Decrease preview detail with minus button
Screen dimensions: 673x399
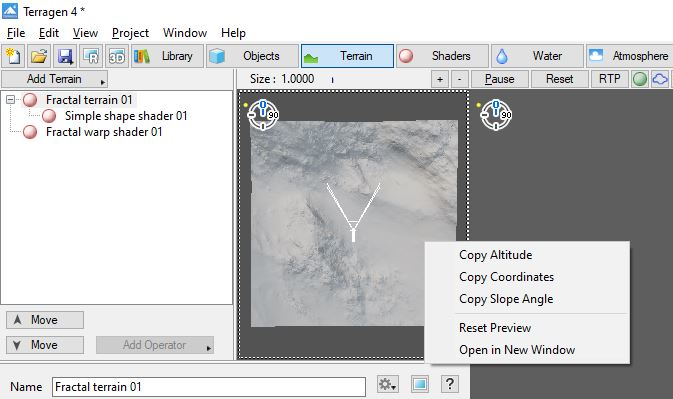[460, 79]
